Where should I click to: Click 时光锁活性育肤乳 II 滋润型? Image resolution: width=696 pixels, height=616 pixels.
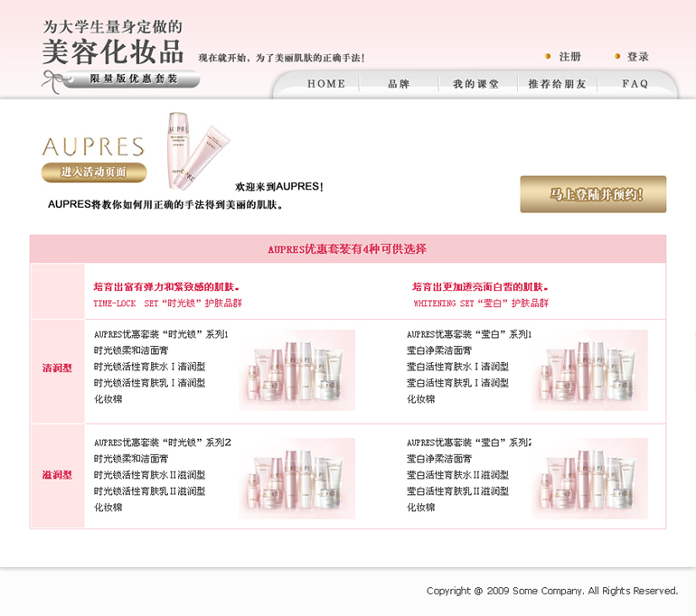coord(149,491)
